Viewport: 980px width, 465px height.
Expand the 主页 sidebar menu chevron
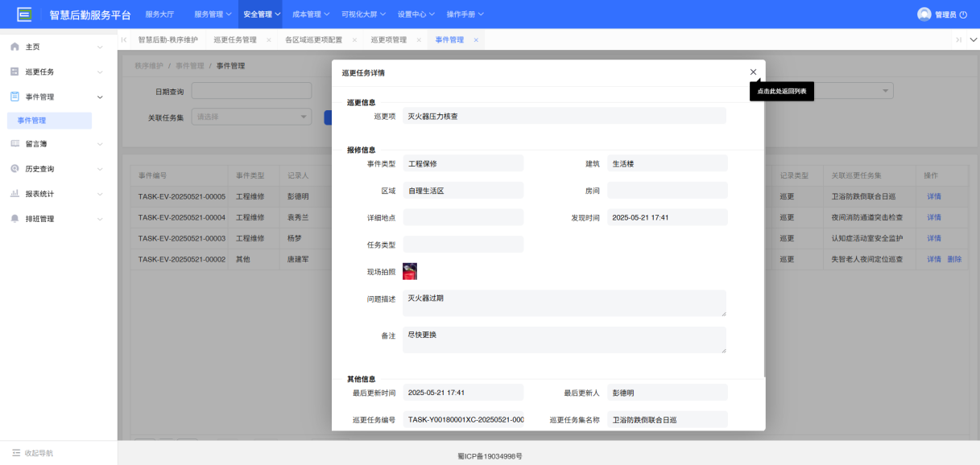tap(100, 47)
